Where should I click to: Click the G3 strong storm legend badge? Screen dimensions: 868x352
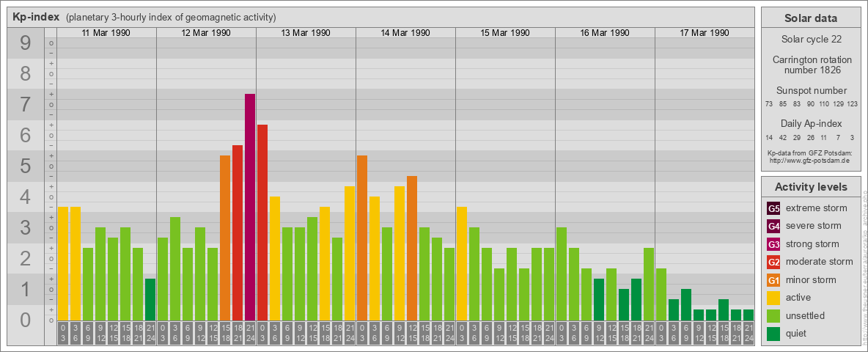pyautogui.click(x=773, y=244)
